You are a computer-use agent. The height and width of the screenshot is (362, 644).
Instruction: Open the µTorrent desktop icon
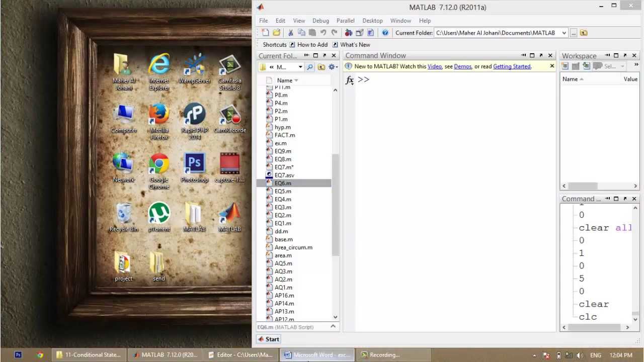pyautogui.click(x=159, y=217)
